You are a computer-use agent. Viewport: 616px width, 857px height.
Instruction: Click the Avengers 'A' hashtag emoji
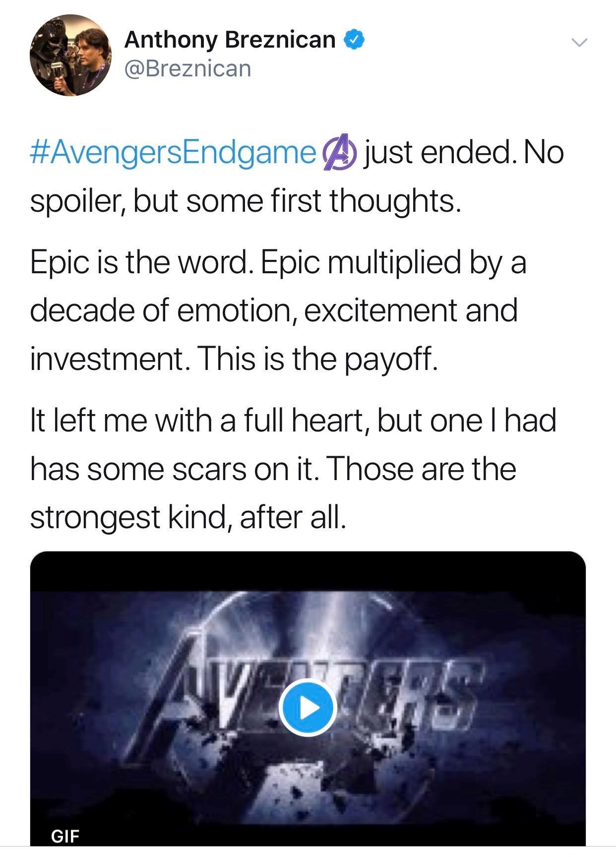[x=340, y=153]
